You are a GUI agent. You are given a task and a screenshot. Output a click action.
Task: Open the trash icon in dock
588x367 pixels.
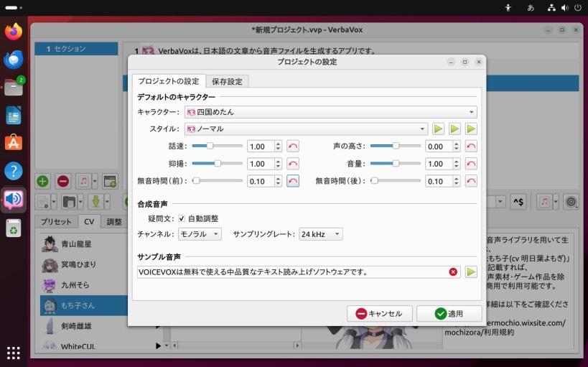pos(14,228)
